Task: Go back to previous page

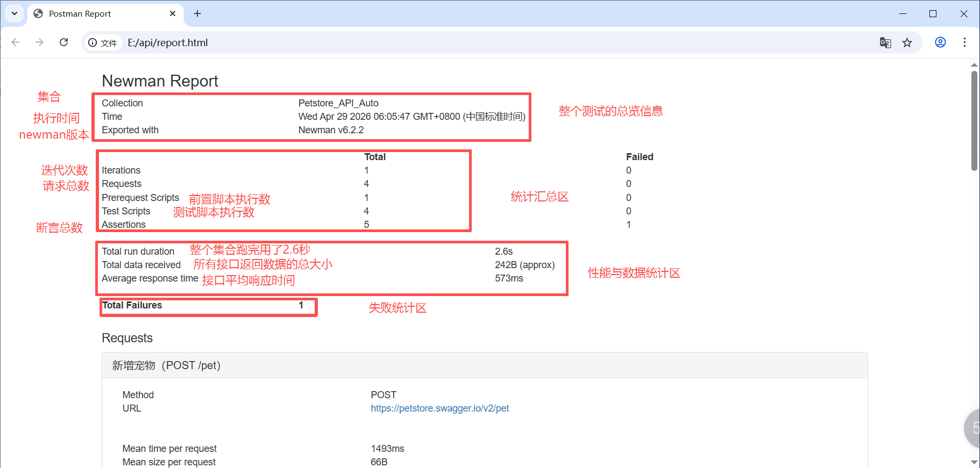Action: [16, 42]
